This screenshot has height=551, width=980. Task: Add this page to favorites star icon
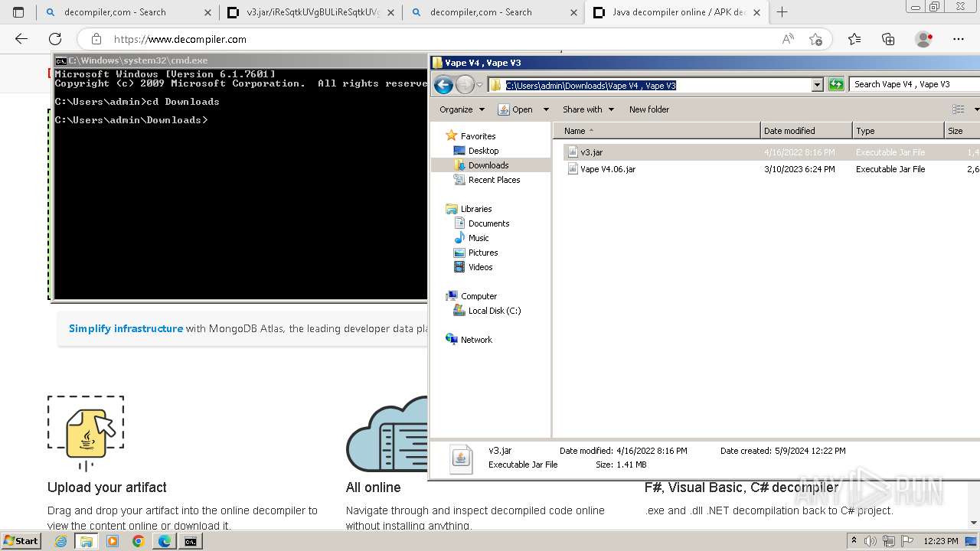pos(815,39)
